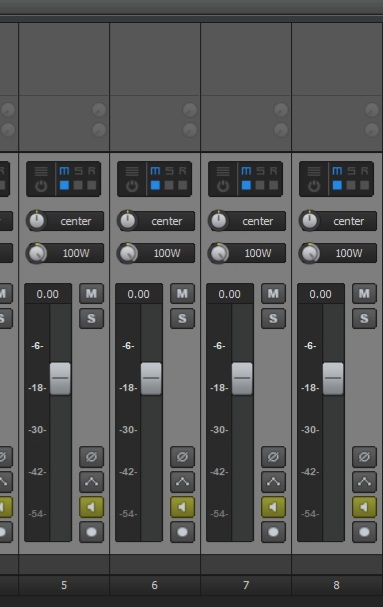Image resolution: width=383 pixels, height=607 pixels.
Task: Arm track 7 for recording
Action: coord(273,532)
